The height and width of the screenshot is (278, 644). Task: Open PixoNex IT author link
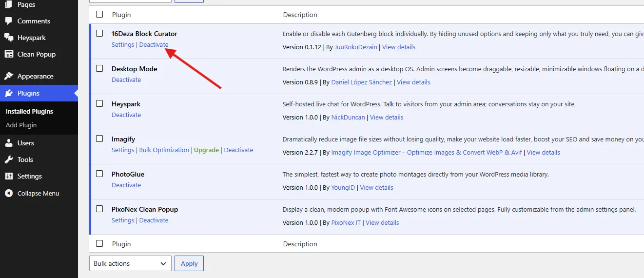pos(346,222)
